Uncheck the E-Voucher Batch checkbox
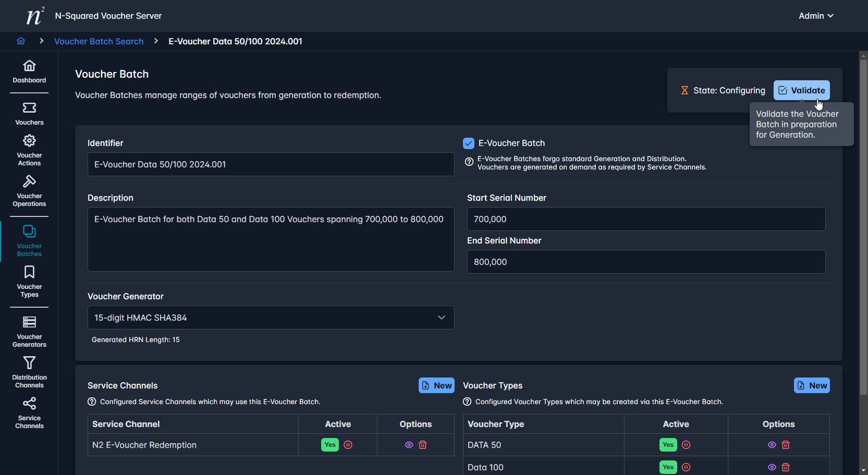Viewport: 868px width, 475px height. (469, 143)
